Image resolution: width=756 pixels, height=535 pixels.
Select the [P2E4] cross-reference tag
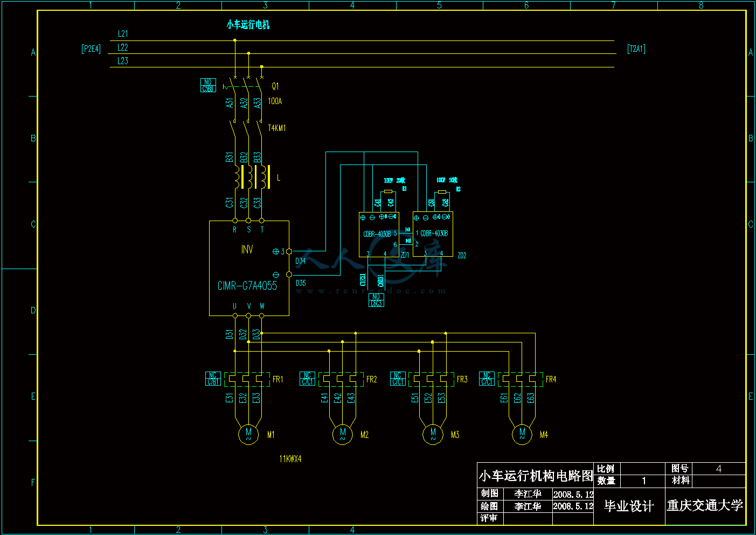91,49
